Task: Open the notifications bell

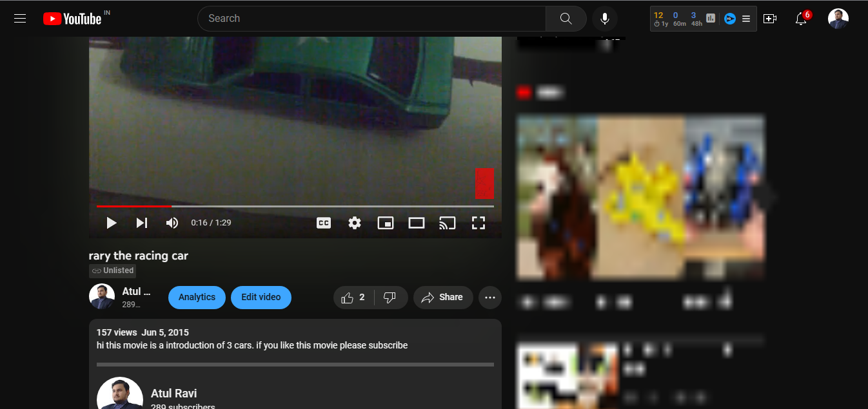Action: tap(801, 19)
